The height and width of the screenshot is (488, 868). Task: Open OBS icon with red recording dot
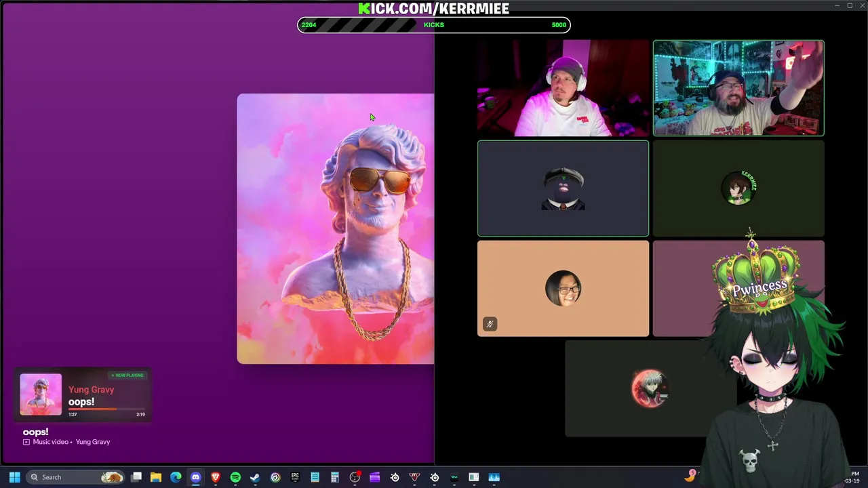355,477
